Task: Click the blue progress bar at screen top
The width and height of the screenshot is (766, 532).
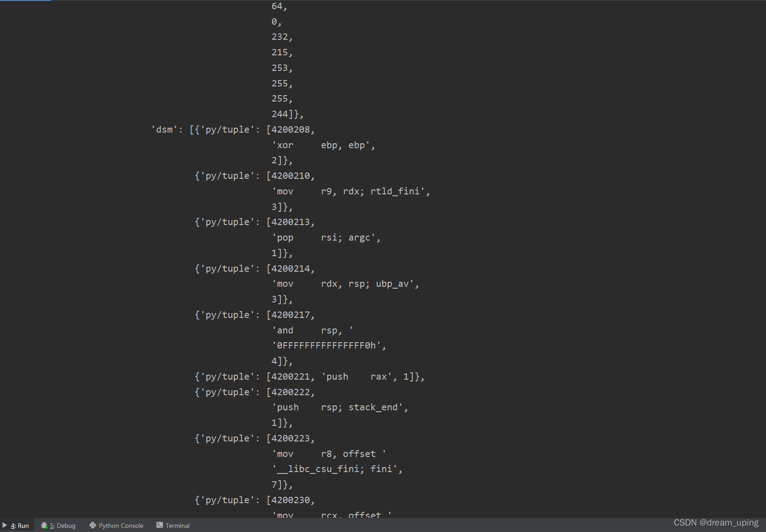Action: point(25,1)
